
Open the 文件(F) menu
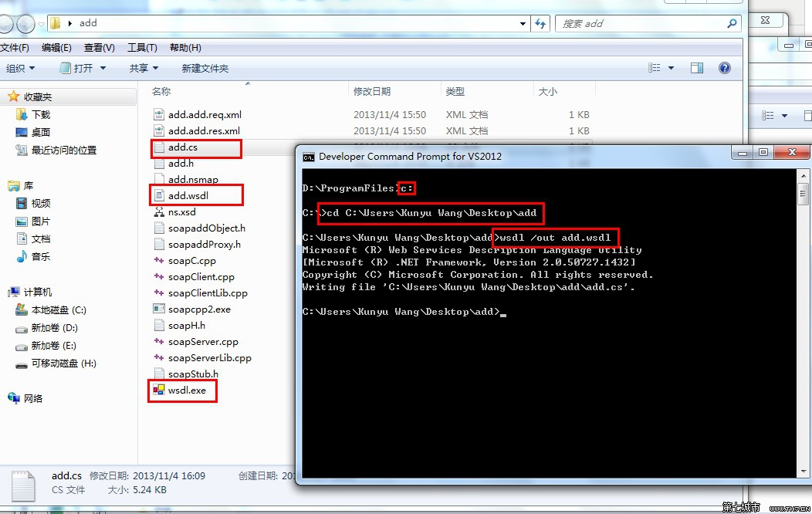click(15, 48)
